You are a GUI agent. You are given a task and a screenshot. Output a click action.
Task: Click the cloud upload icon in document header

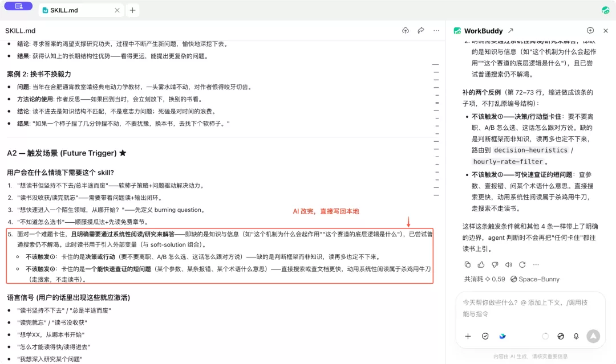pyautogui.click(x=406, y=31)
